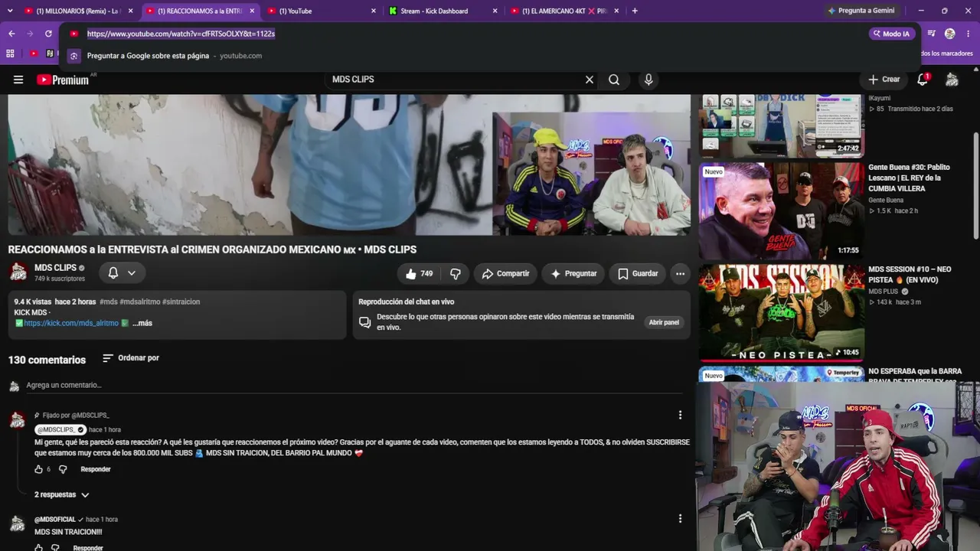This screenshot has height=551, width=980.
Task: Open the tab search dropdown arrow
Action: tap(10, 11)
